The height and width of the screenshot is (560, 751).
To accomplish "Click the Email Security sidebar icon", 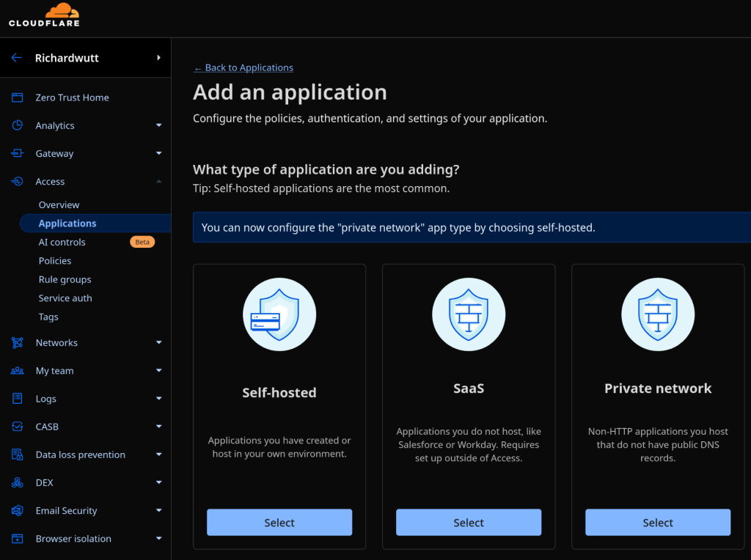I will 18,511.
